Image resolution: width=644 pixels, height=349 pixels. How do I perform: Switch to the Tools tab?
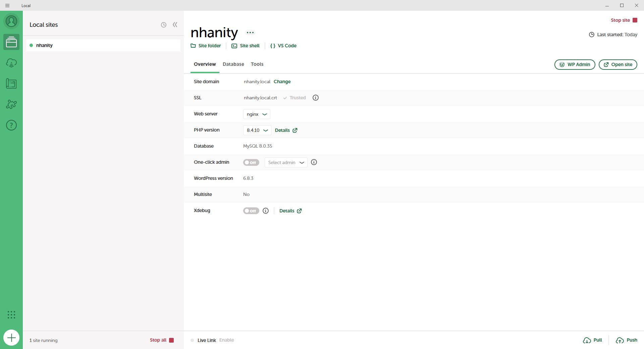(x=257, y=64)
